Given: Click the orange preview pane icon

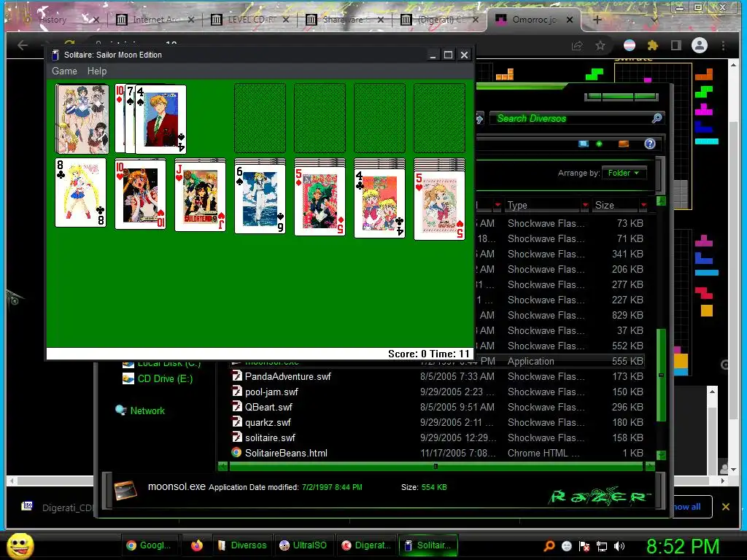Looking at the screenshot, I should 623,144.
